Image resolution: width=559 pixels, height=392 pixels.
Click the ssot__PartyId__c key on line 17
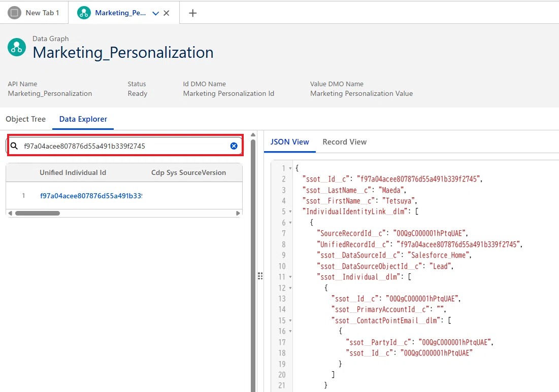click(x=379, y=342)
